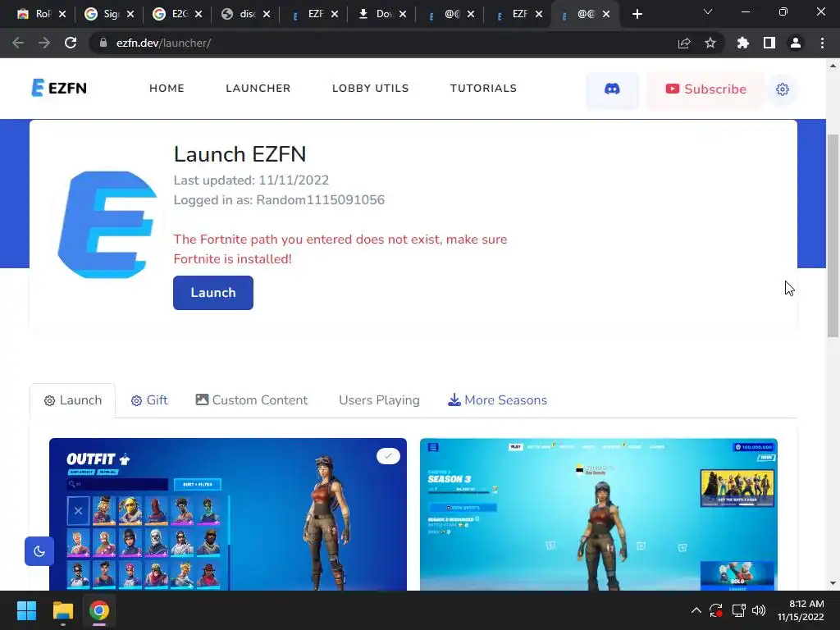Open the tab search chevron
This screenshot has width=840, height=630.
tap(708, 11)
